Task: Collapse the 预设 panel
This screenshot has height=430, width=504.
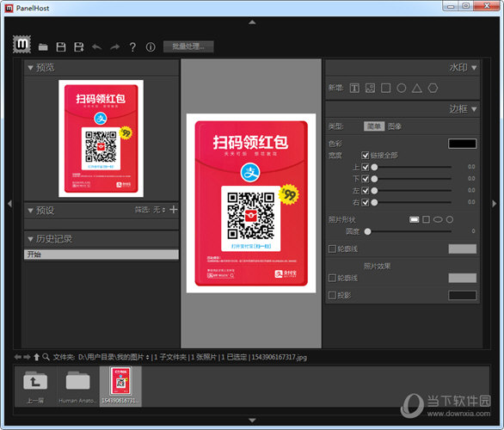Action: pos(31,211)
